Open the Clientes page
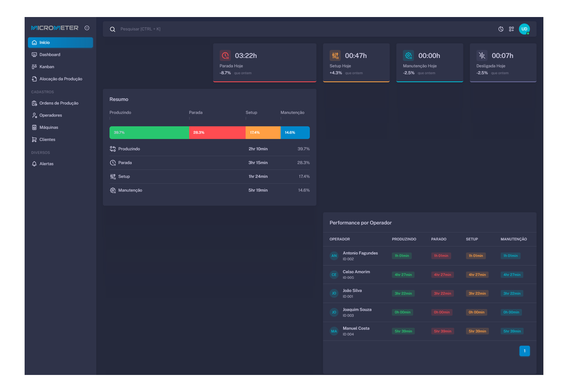The width and height of the screenshot is (568, 392). (60, 139)
